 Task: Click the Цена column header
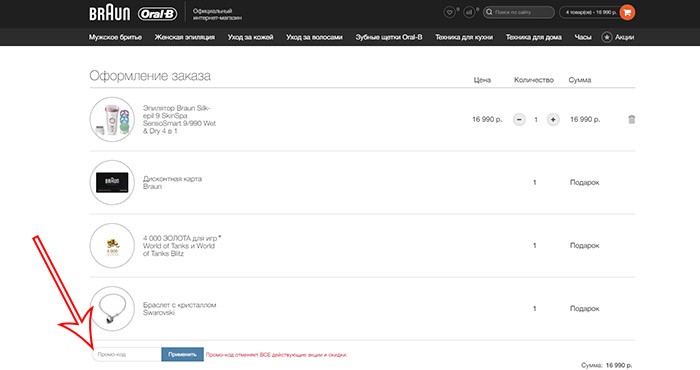pyautogui.click(x=482, y=80)
